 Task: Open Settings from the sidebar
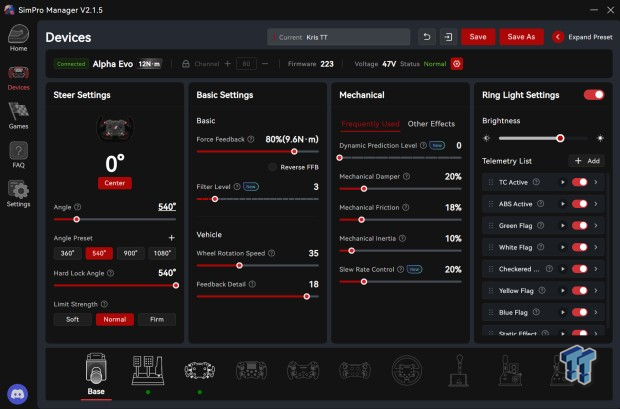pos(19,194)
